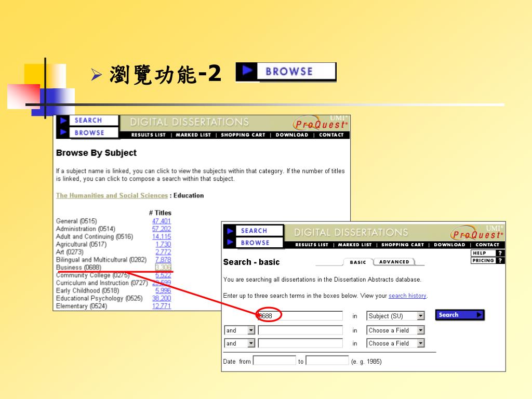
Task: Click ProQuest logo in Search - basic window
Action: (x=477, y=233)
